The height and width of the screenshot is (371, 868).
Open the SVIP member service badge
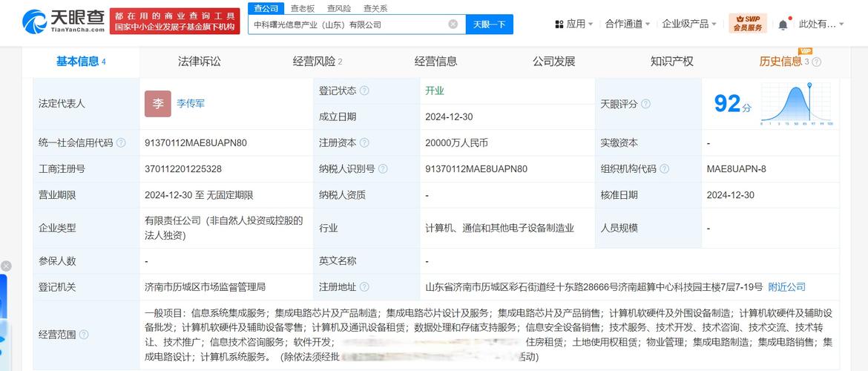click(x=748, y=23)
